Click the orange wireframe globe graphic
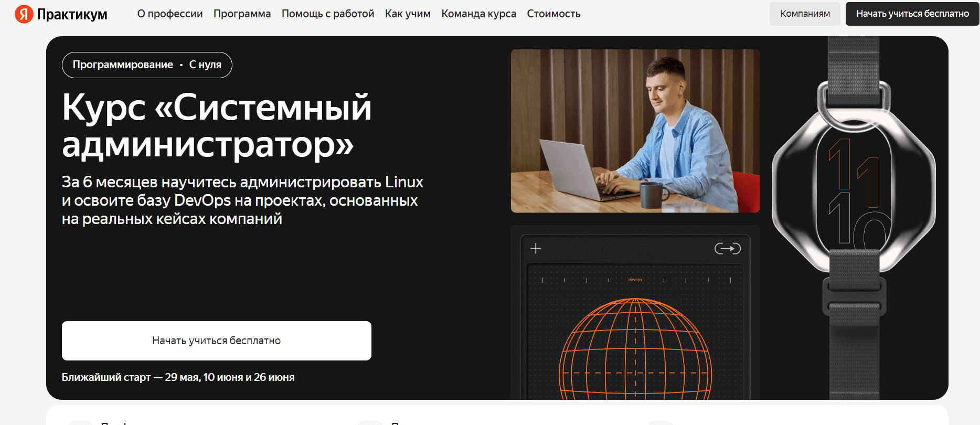The image size is (980, 425). [x=635, y=352]
